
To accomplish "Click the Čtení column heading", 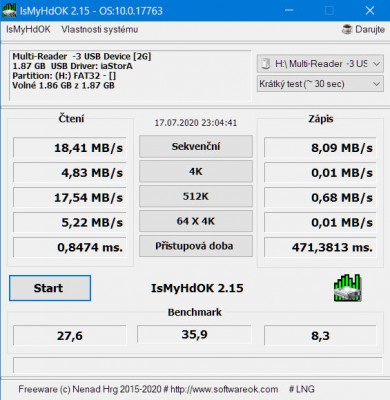I will [x=71, y=119].
